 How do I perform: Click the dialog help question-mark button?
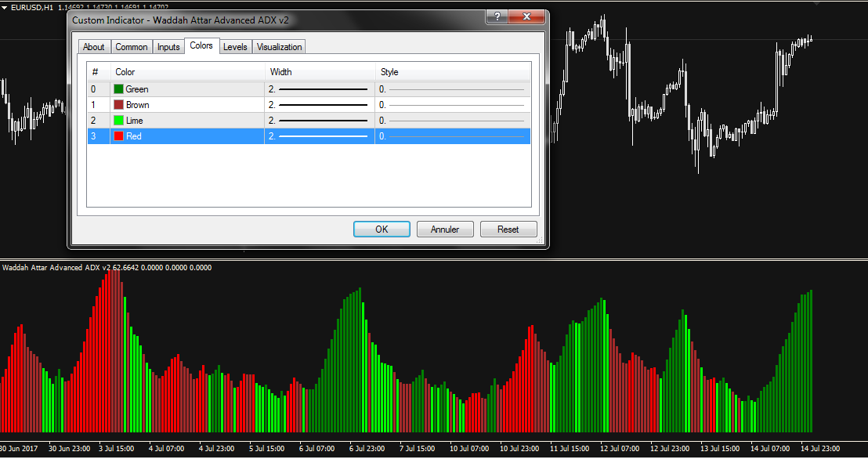[x=497, y=16]
